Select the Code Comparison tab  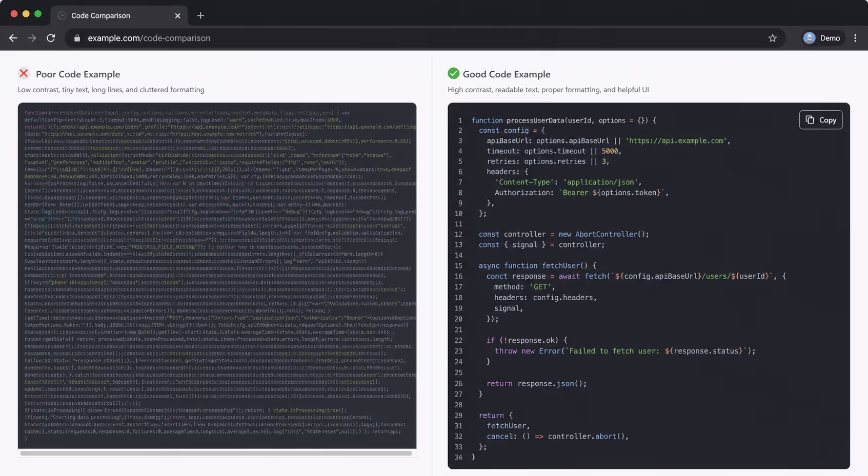[x=119, y=15]
